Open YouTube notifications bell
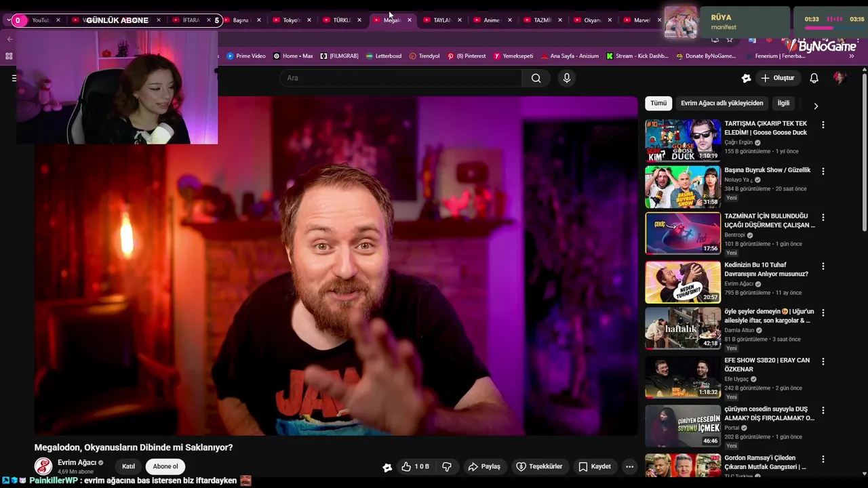This screenshot has height=488, width=868. [814, 78]
